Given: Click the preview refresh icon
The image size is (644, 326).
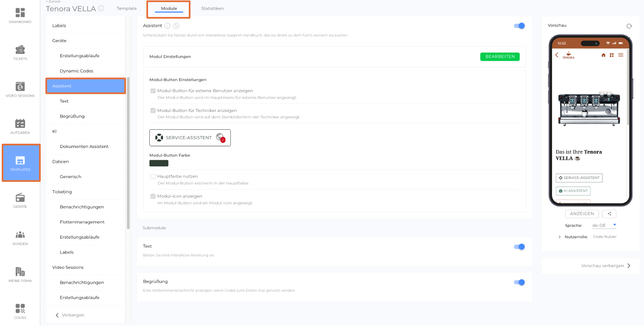Looking at the screenshot, I should pos(629,26).
